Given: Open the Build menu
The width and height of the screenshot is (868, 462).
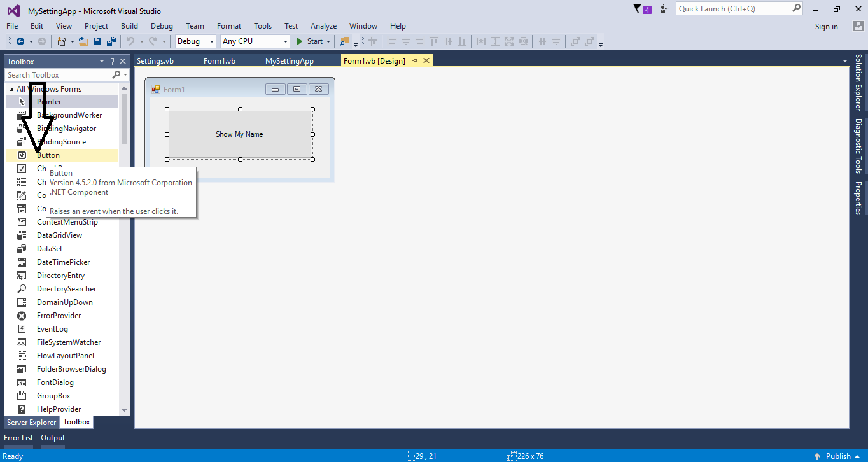Looking at the screenshot, I should point(129,26).
